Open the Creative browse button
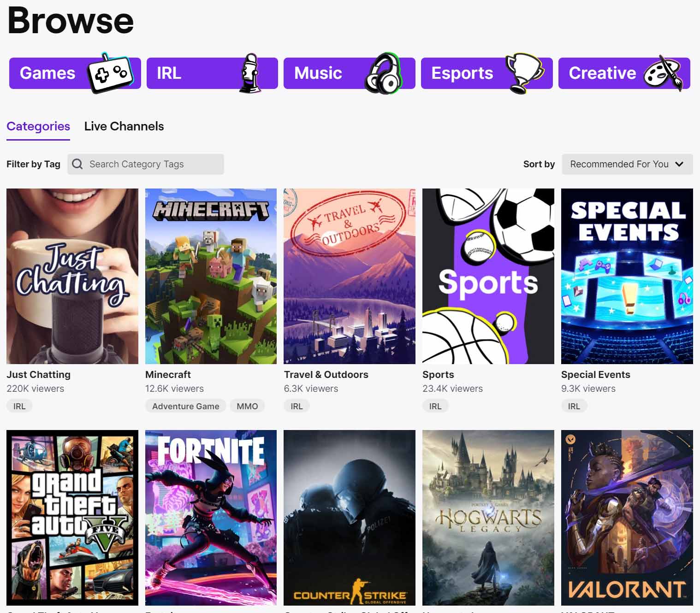Image resolution: width=700 pixels, height=613 pixels. [x=624, y=73]
